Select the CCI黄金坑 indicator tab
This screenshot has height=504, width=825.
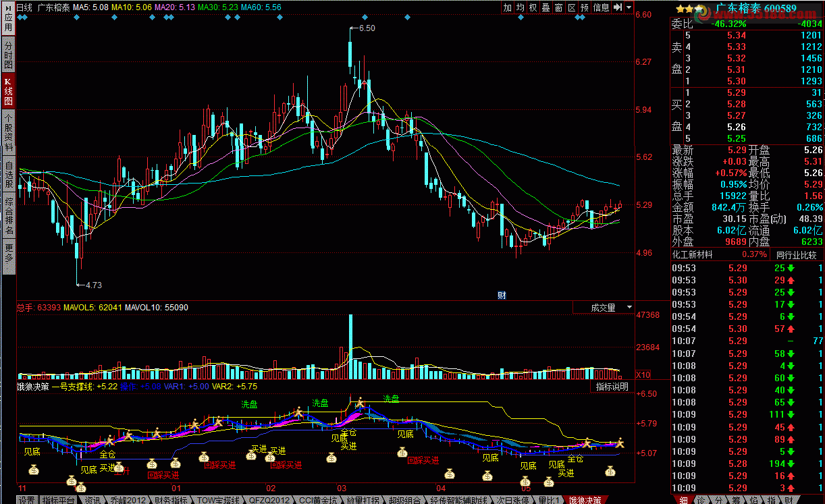tap(318, 499)
